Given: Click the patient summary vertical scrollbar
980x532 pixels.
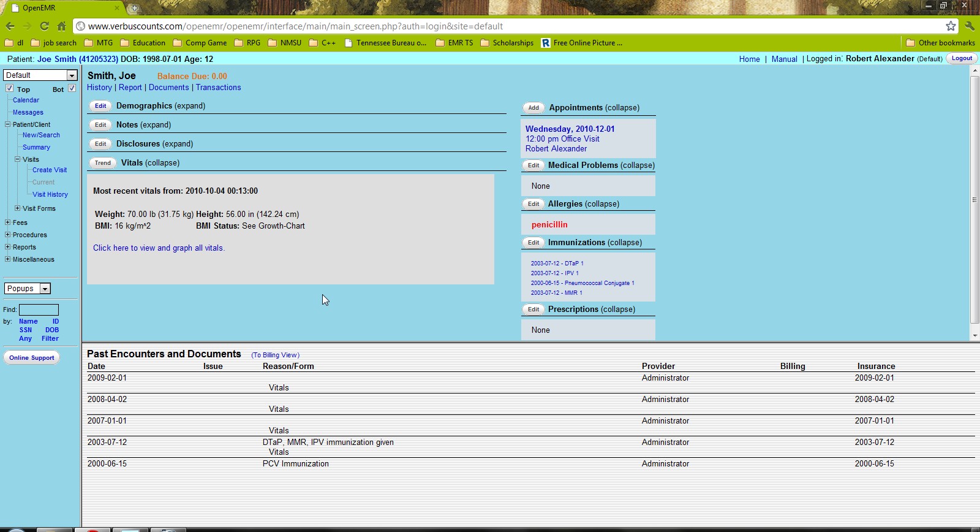Looking at the screenshot, I should point(974,200).
